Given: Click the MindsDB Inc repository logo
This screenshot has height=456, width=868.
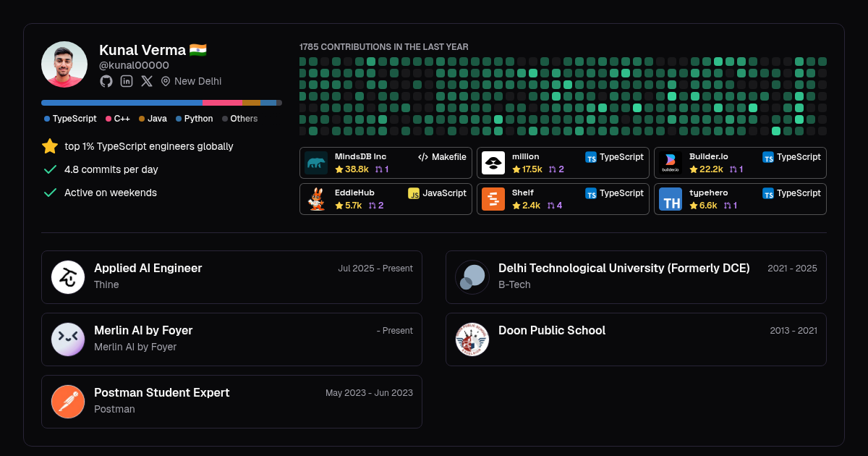Looking at the screenshot, I should pyautogui.click(x=316, y=163).
